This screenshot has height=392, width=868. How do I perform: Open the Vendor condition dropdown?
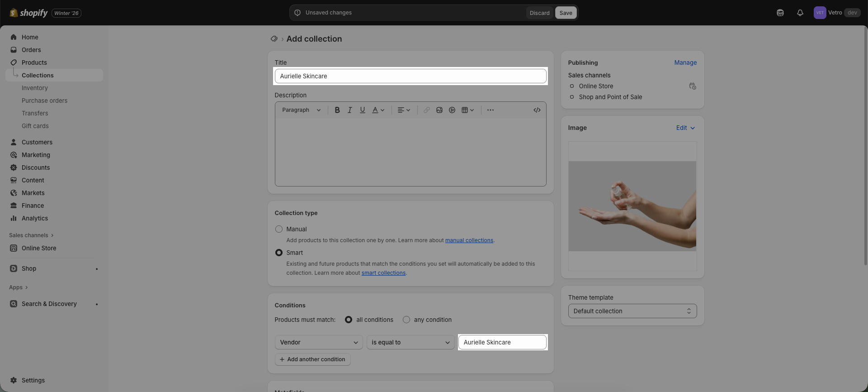tap(318, 343)
